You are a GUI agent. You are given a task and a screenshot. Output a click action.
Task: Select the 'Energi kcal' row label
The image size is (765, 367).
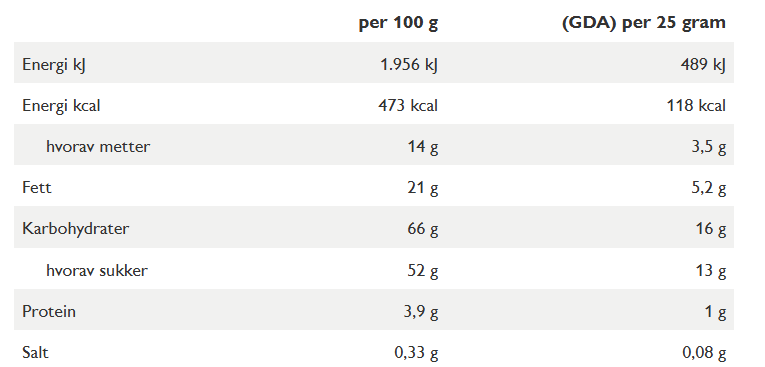pyautogui.click(x=61, y=106)
